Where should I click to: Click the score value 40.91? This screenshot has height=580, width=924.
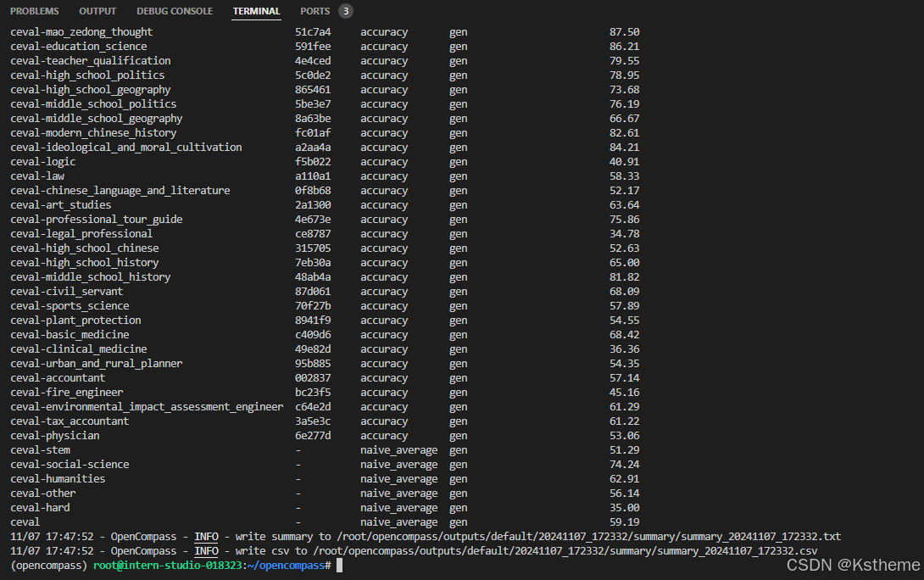625,161
